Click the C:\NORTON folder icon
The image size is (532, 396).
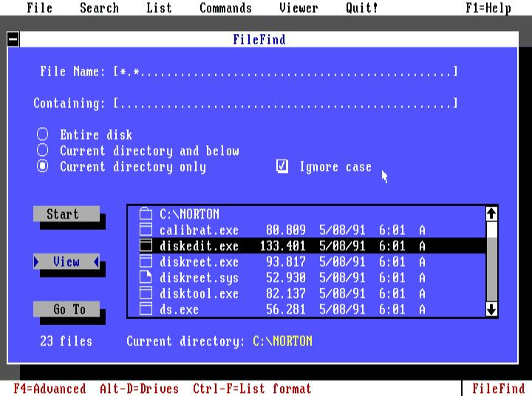(x=146, y=214)
